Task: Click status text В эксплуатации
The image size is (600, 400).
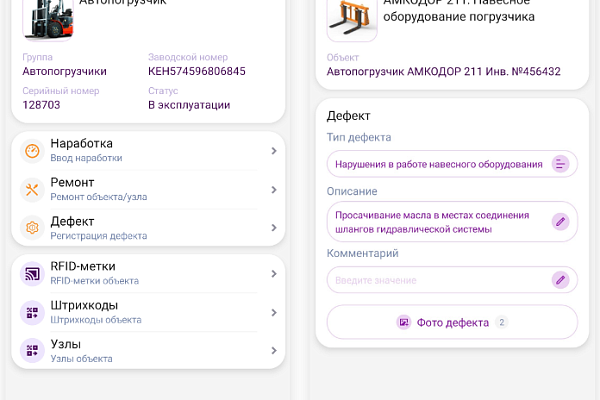Action: click(189, 105)
